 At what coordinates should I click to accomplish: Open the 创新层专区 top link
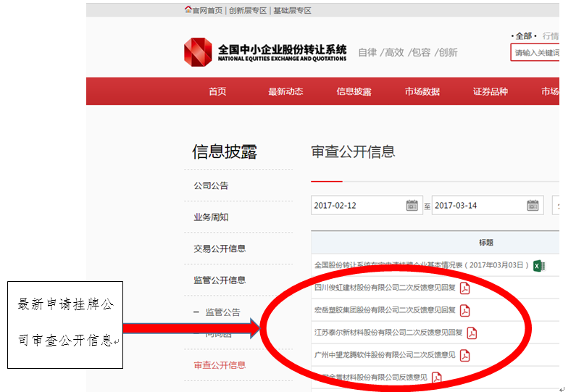[248, 10]
